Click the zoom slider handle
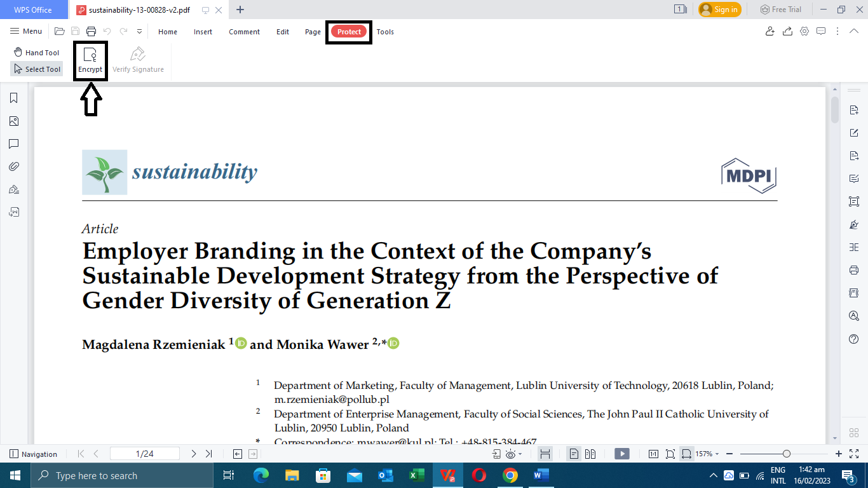This screenshot has width=868, height=488. pos(787,454)
